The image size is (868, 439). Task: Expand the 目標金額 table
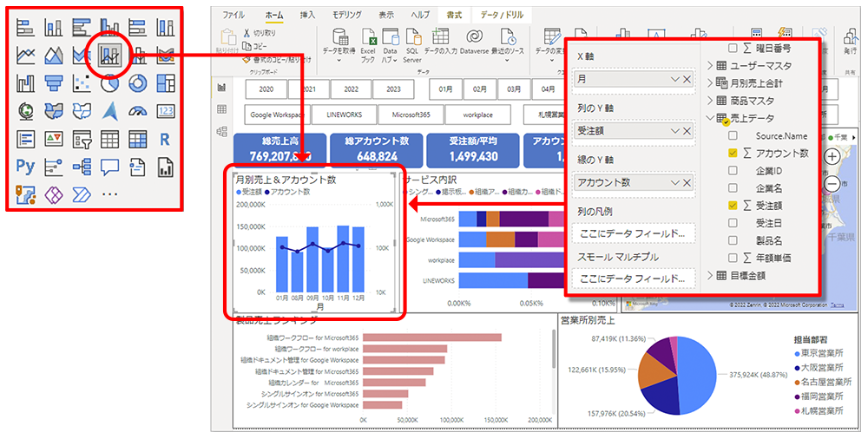(x=710, y=275)
